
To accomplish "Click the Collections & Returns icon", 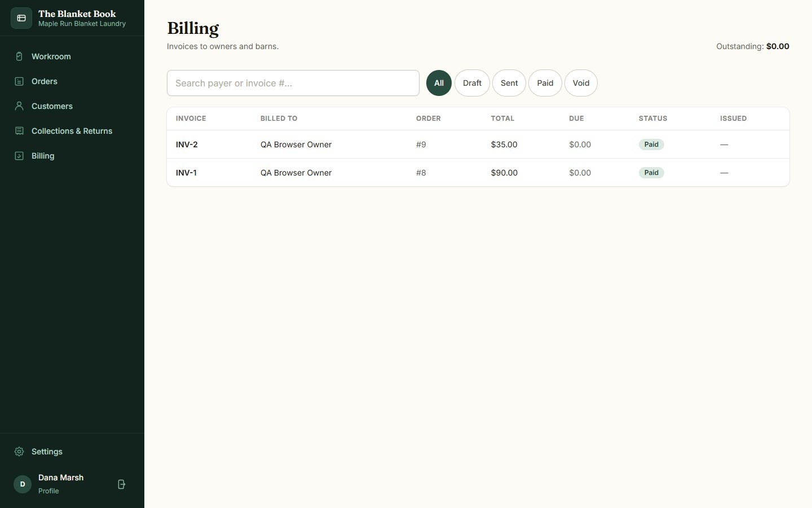I will 19,131.
